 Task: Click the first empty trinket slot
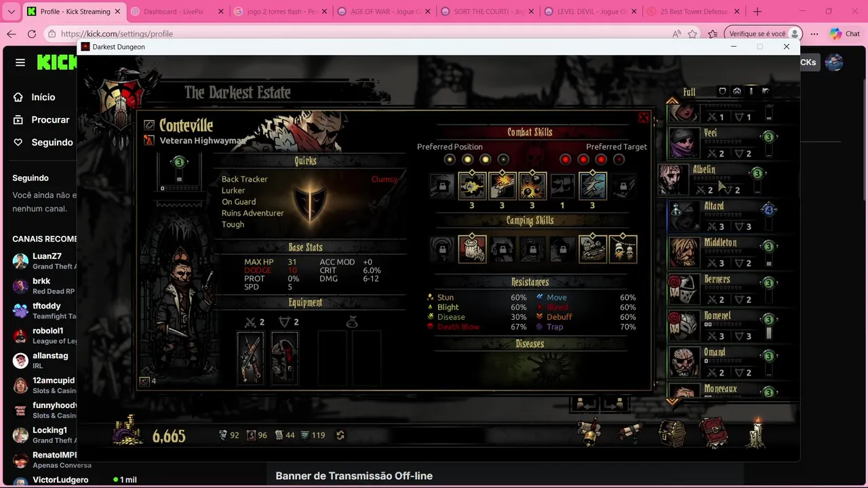point(332,358)
